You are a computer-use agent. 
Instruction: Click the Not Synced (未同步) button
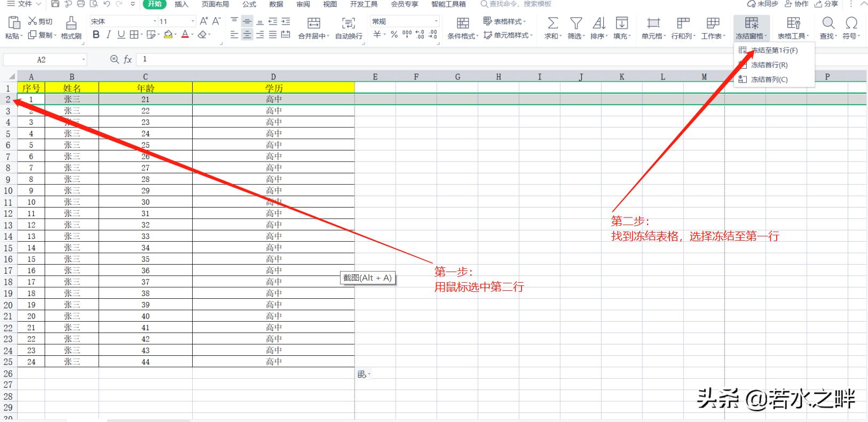(x=763, y=4)
